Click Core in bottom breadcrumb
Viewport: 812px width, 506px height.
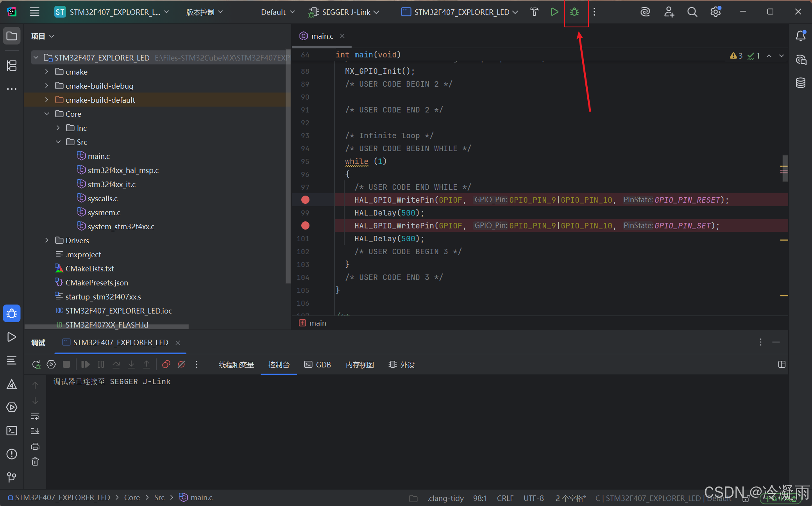click(132, 497)
